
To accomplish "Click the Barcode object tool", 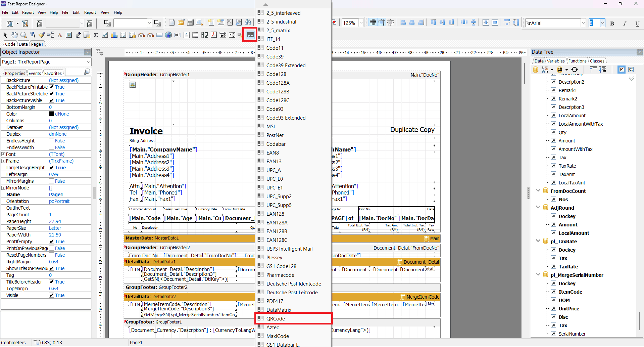I will click(x=250, y=35).
